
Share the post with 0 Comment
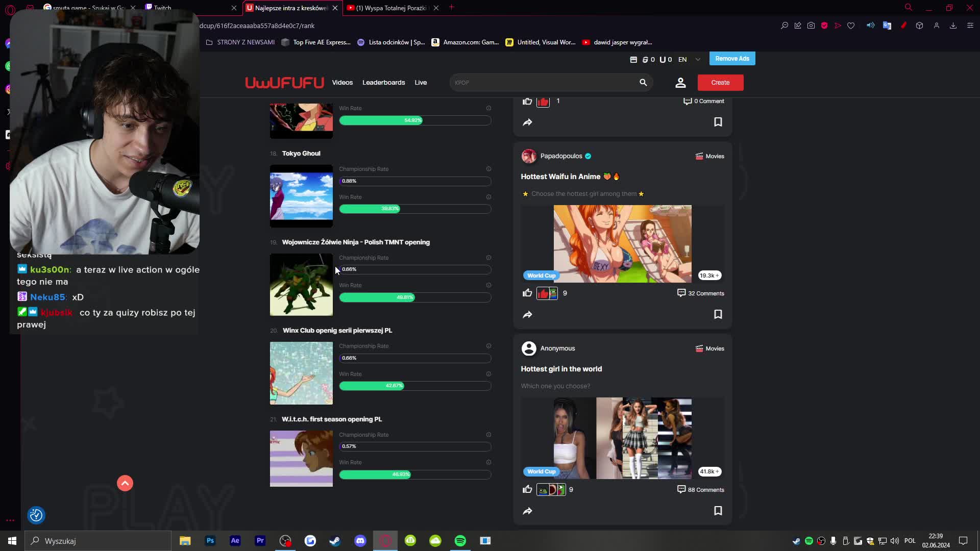[x=528, y=122]
